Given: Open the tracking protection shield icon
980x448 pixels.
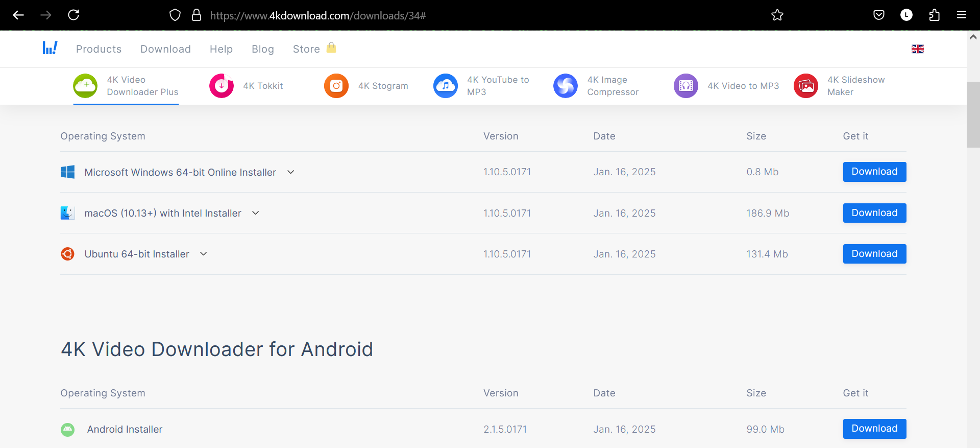Looking at the screenshot, I should pos(175,15).
